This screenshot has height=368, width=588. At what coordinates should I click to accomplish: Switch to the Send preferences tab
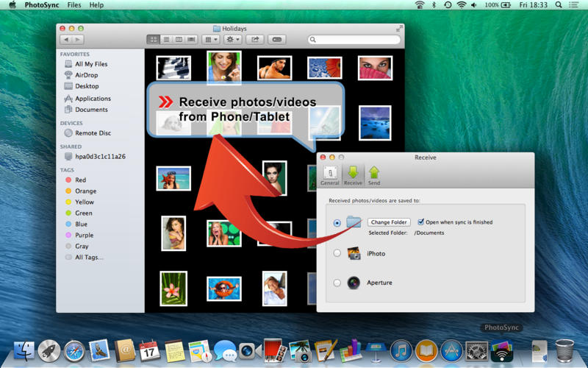tap(374, 175)
